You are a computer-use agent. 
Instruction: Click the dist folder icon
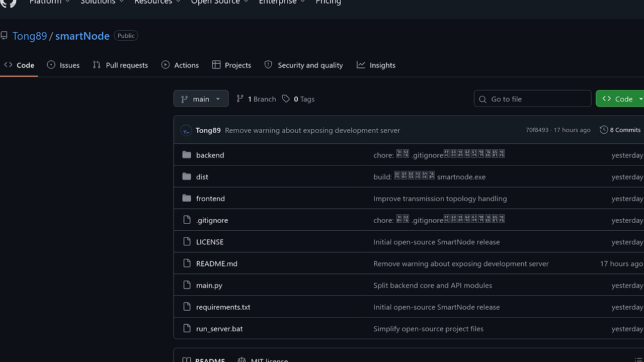[187, 176]
